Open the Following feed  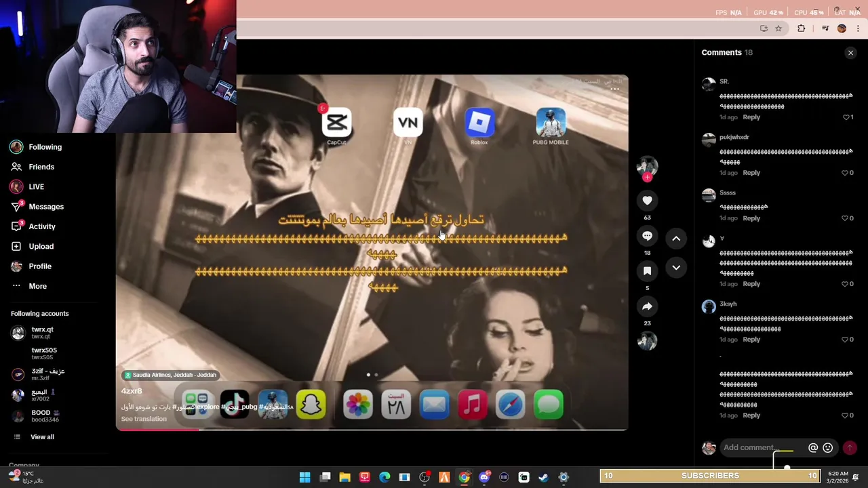pyautogui.click(x=37, y=147)
